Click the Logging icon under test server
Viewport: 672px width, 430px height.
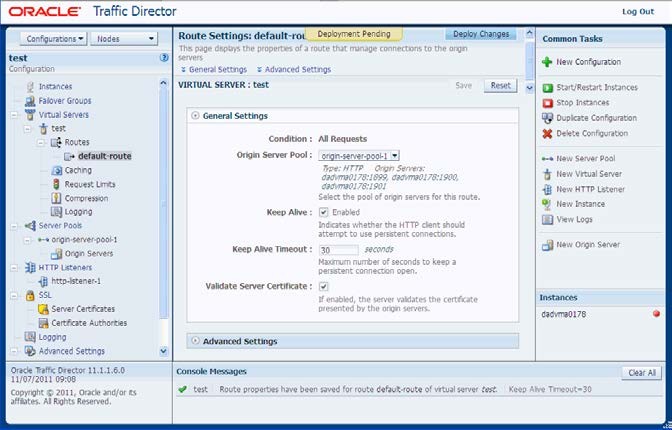56,211
